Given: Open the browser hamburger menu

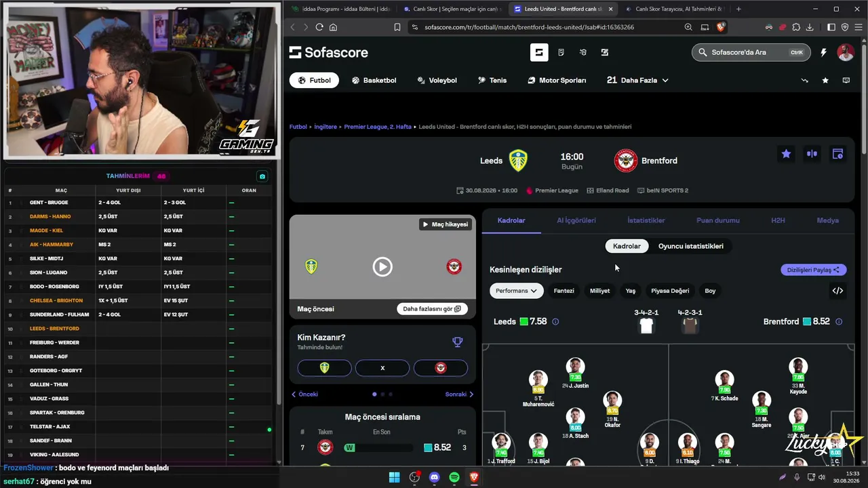Looking at the screenshot, I should [859, 27].
